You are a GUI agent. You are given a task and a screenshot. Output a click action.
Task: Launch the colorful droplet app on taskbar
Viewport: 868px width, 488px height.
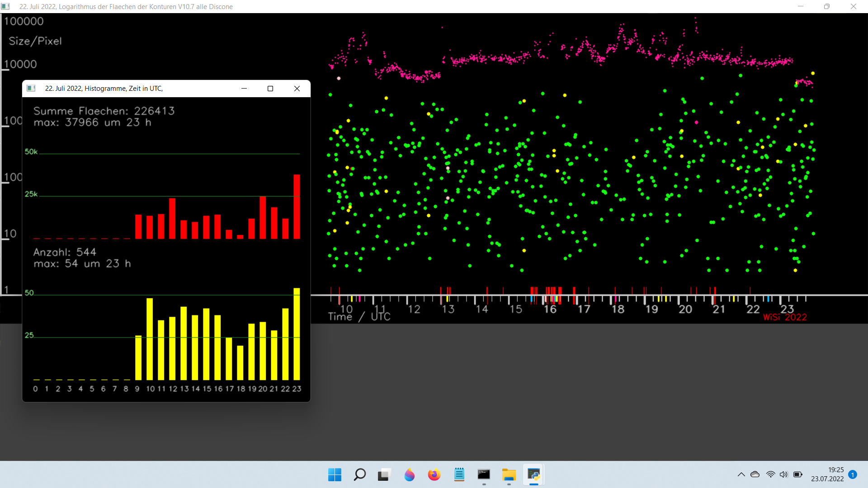coord(409,475)
